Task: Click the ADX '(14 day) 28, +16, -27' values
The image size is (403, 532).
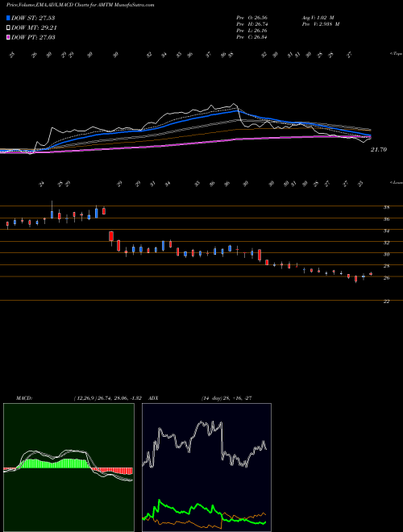Action: 226,397
